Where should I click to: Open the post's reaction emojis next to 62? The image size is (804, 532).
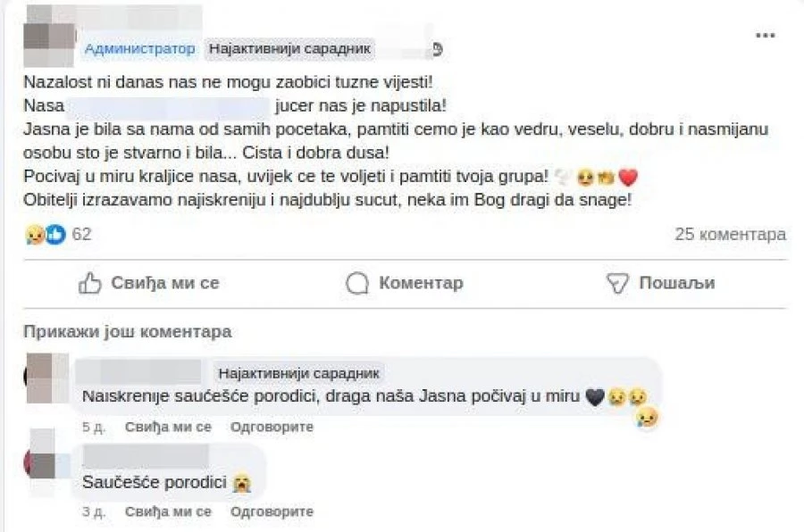(46, 235)
